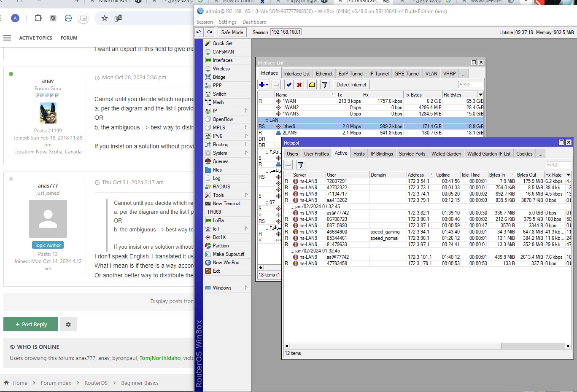Open anav's user profile link

[48, 81]
